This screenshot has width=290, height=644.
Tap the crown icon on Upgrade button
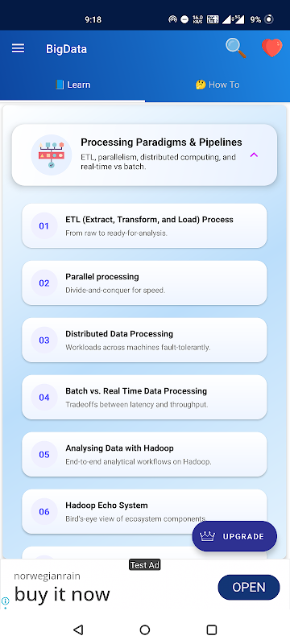[208, 536]
